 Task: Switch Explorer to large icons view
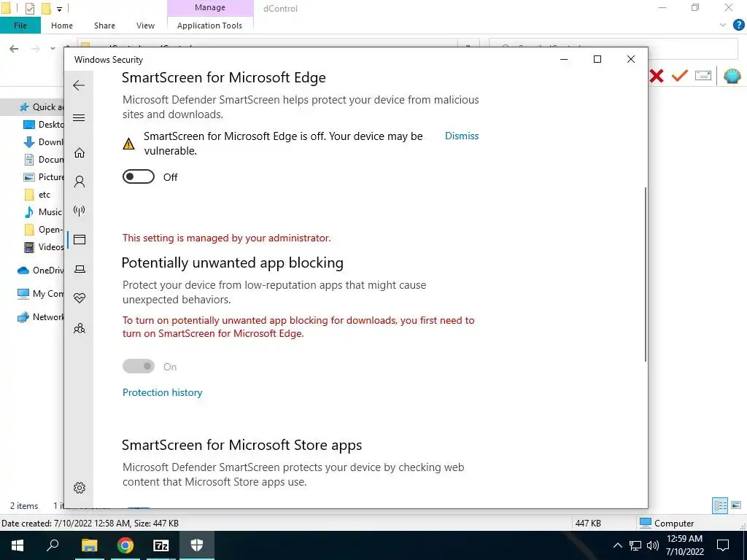pyautogui.click(x=736, y=505)
